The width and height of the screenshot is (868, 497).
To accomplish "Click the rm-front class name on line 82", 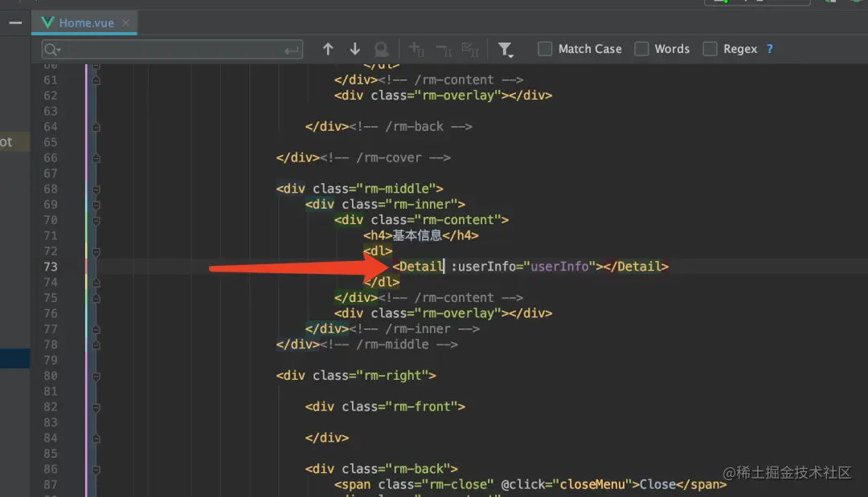I will 422,406.
